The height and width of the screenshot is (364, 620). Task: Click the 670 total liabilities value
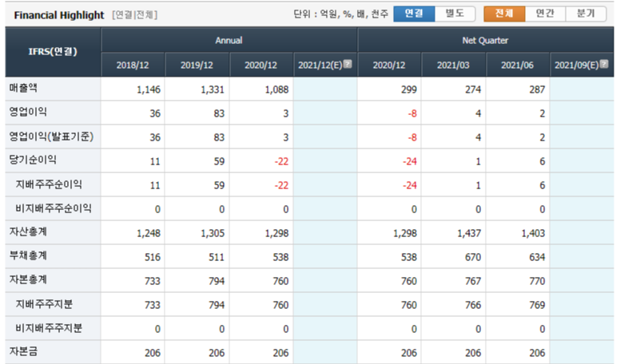click(473, 257)
